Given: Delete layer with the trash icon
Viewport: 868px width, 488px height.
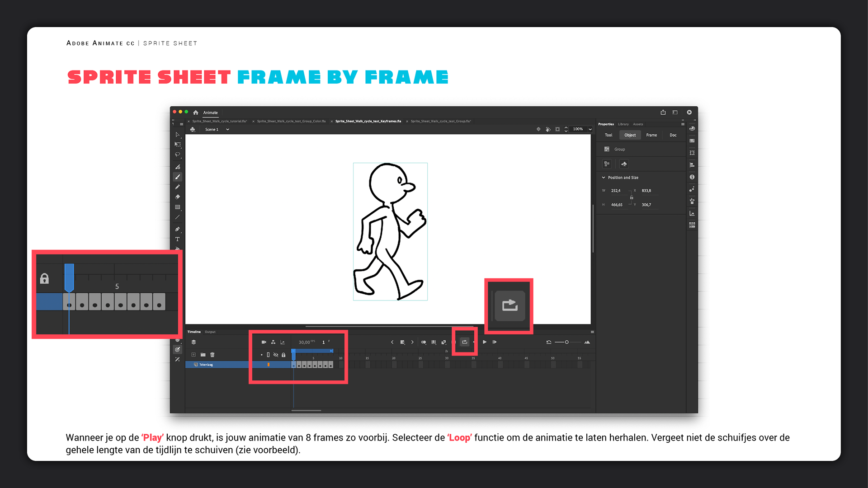Looking at the screenshot, I should 212,355.
